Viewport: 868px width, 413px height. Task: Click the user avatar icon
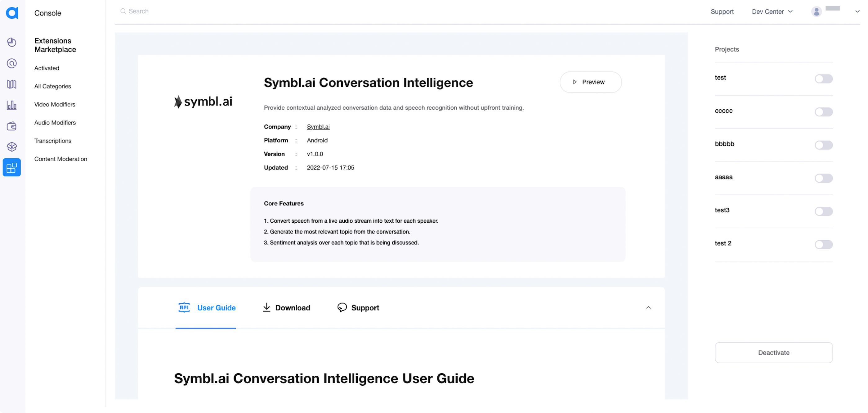[x=816, y=11]
